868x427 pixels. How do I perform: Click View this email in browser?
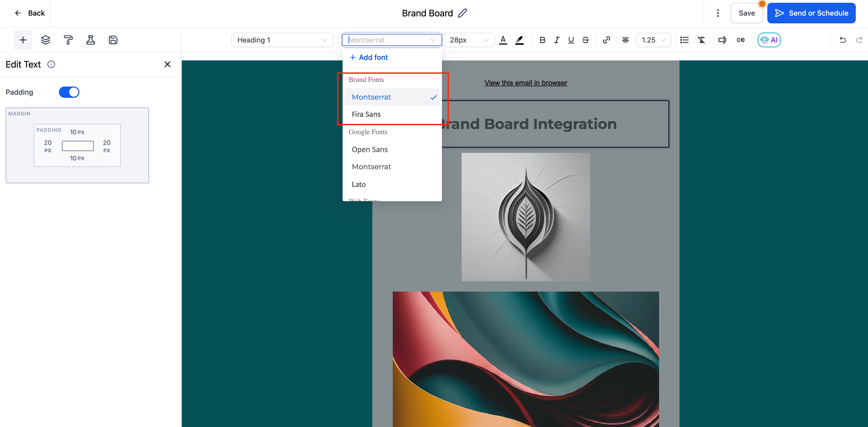pos(525,83)
